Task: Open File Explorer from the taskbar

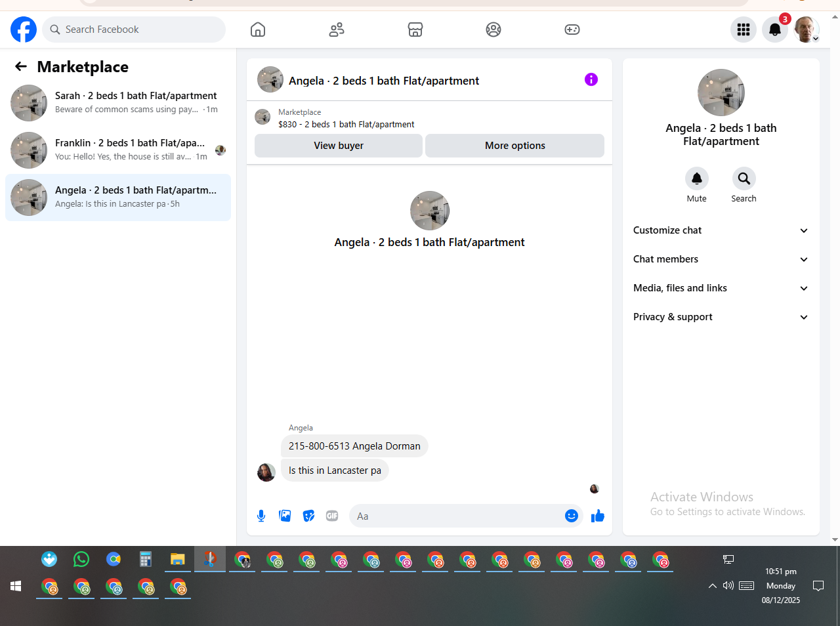Action: (x=178, y=559)
